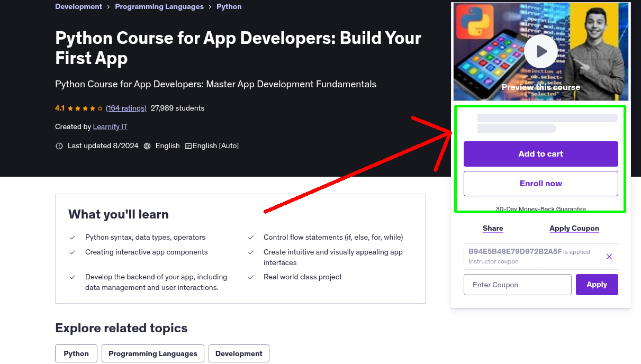Screen dimensions: 641x364
Task: Click the course preview thumbnail image
Action: click(541, 51)
